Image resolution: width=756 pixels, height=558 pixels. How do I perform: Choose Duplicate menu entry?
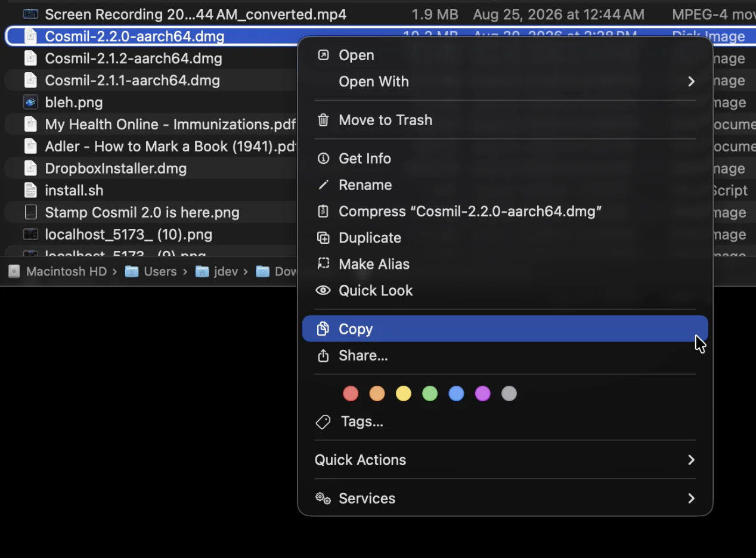point(505,238)
